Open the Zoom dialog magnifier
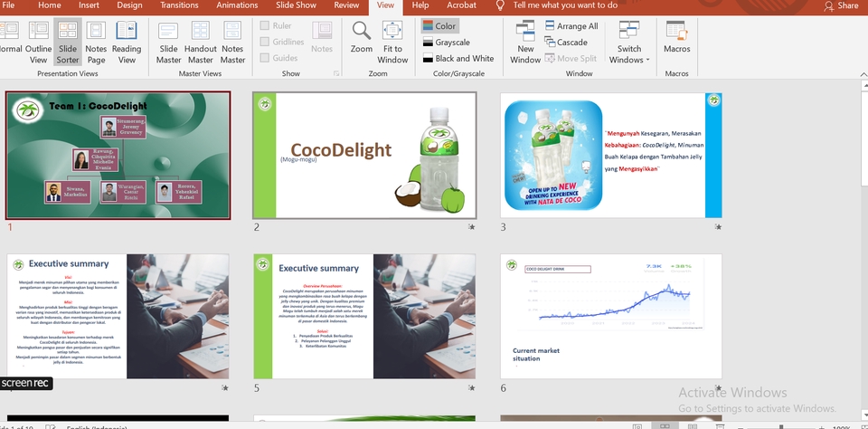The width and height of the screenshot is (868, 429). (x=362, y=38)
